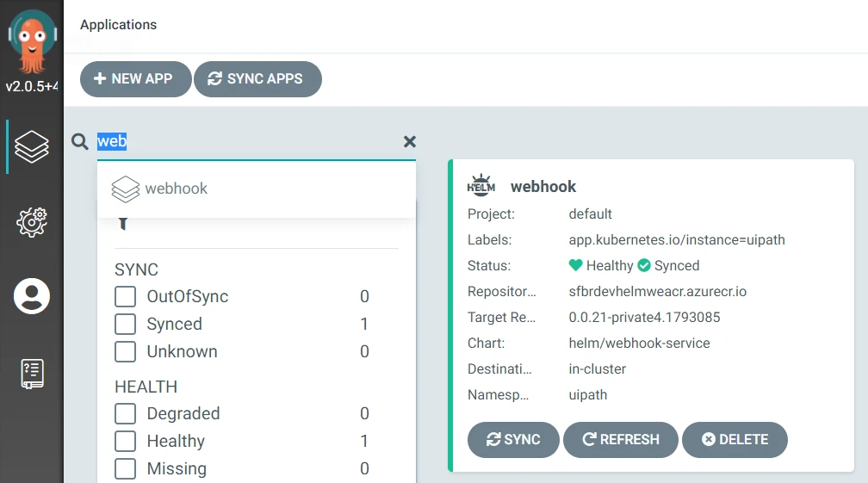
Task: Click repository sfbrdevhelmweacr.azurecr.io
Action: tap(657, 292)
